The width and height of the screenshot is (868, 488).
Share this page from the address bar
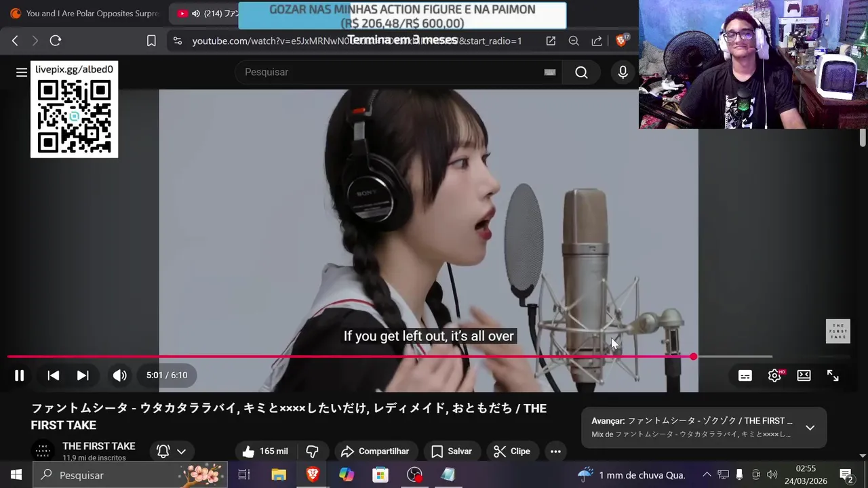[x=597, y=41]
